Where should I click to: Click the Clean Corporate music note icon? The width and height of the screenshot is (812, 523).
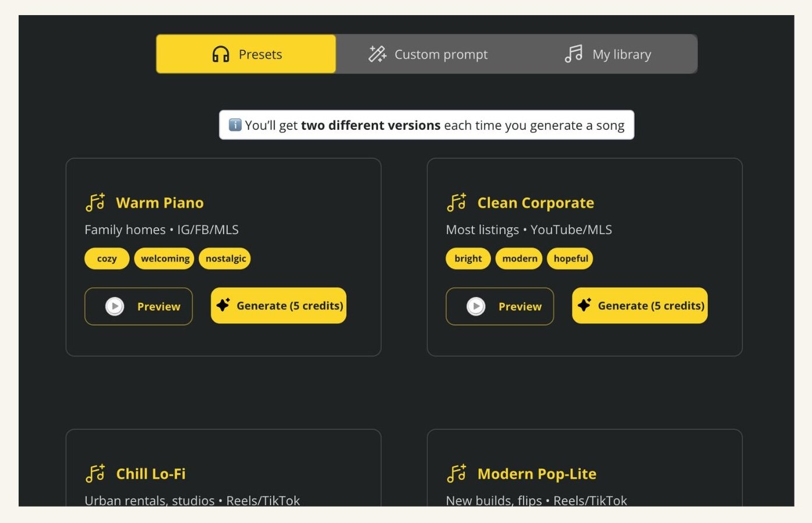(x=457, y=202)
